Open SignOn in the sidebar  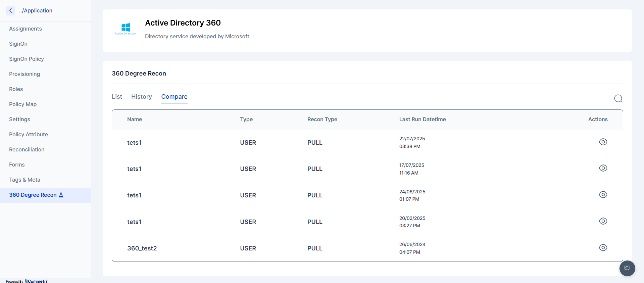coord(18,44)
